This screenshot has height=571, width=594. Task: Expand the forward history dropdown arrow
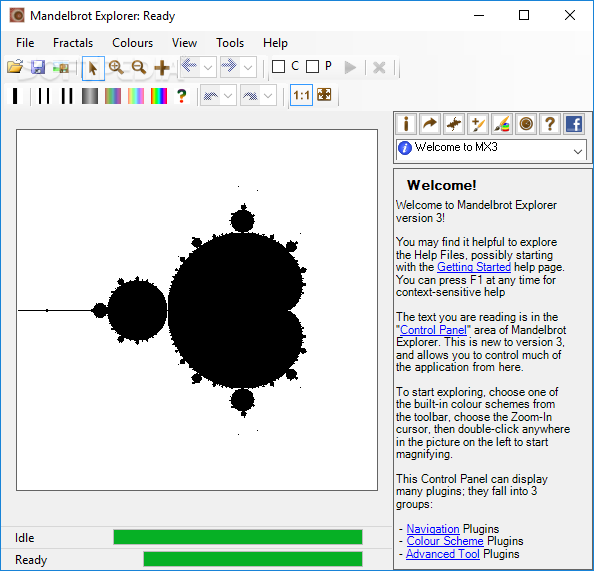click(248, 67)
